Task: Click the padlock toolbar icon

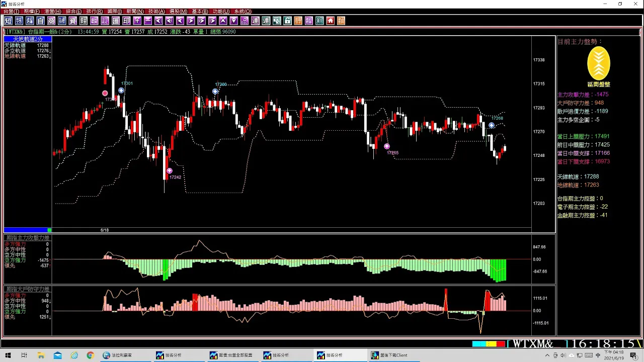Action: click(x=287, y=21)
